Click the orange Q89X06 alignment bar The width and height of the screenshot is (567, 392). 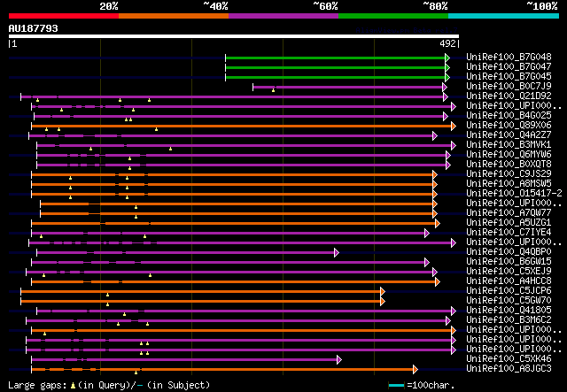click(242, 126)
